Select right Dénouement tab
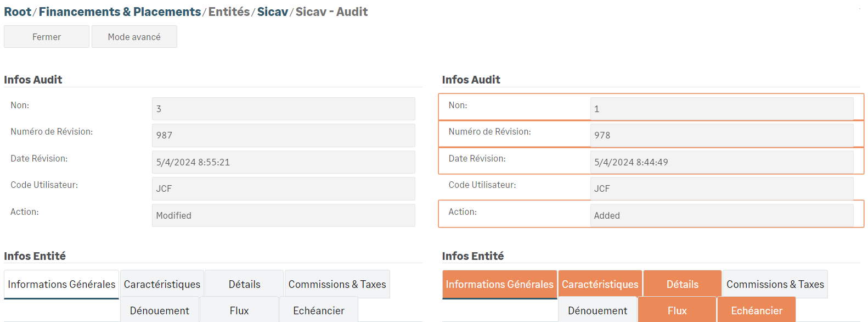Viewport: 868px width, 322px height. coord(598,310)
